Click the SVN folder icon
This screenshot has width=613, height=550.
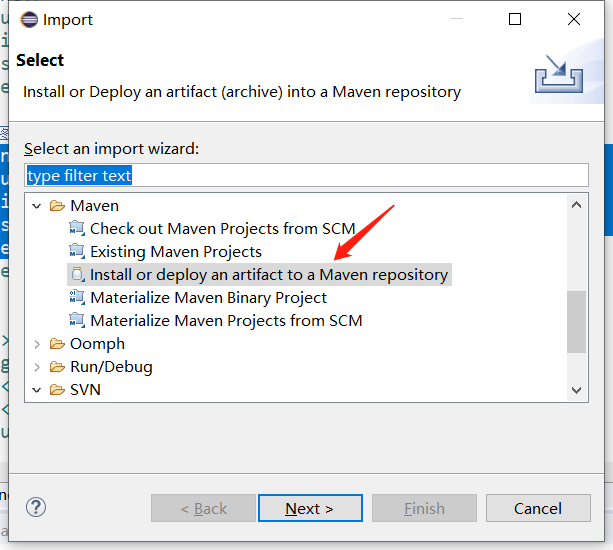click(57, 390)
